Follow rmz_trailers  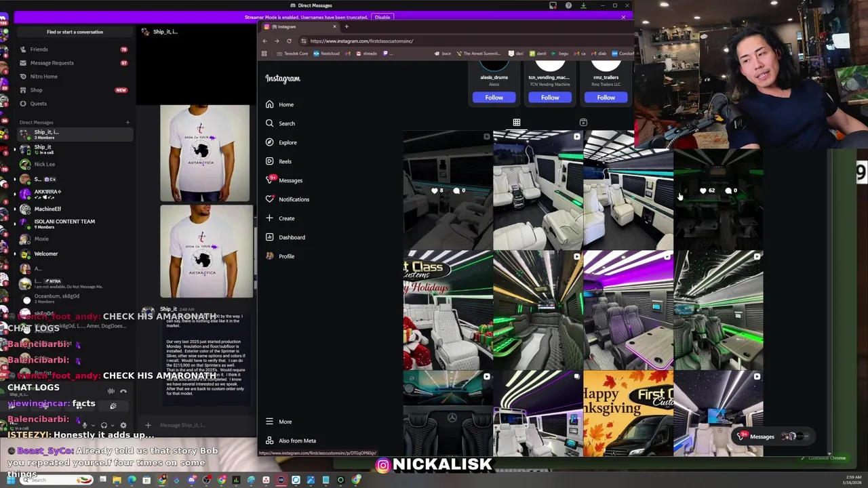tap(606, 98)
